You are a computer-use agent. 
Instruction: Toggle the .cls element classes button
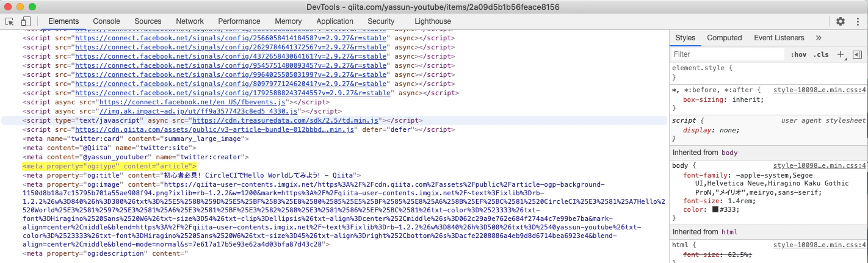tap(821, 54)
